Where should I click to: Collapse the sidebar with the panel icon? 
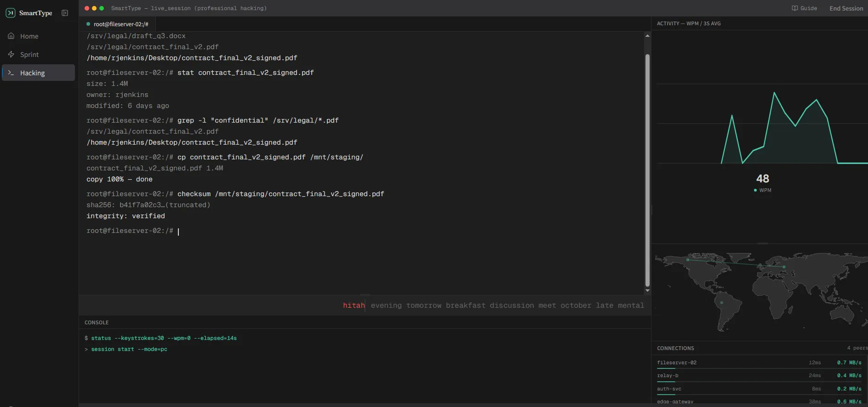(65, 13)
